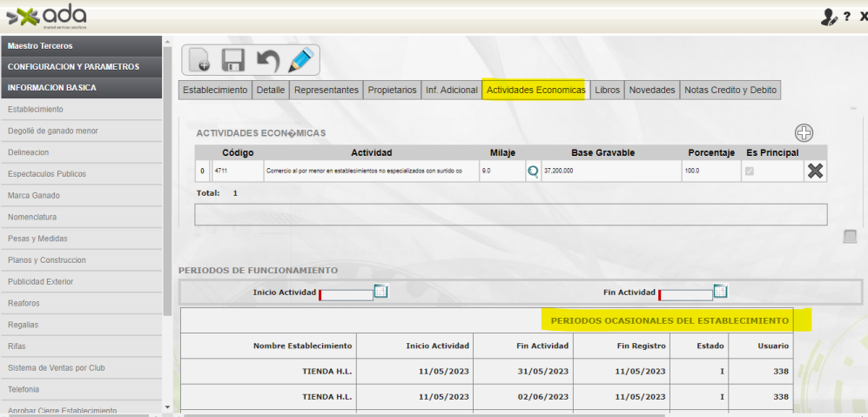This screenshot has width=868, height=417.
Task: Switch to the Representantes tab
Action: [326, 90]
